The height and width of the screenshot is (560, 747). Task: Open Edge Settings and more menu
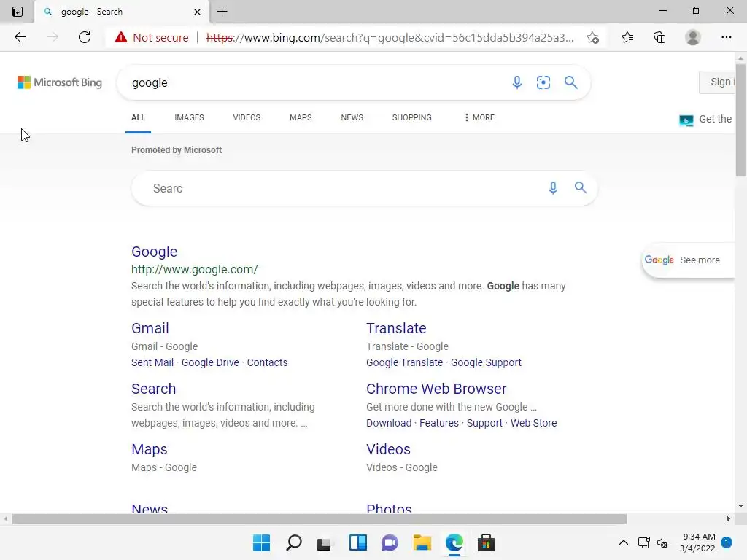(726, 37)
